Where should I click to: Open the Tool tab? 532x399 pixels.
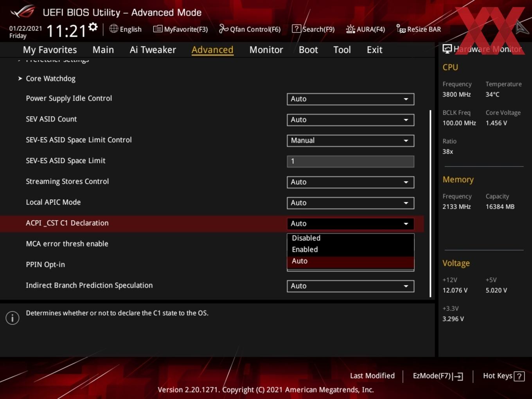point(342,50)
